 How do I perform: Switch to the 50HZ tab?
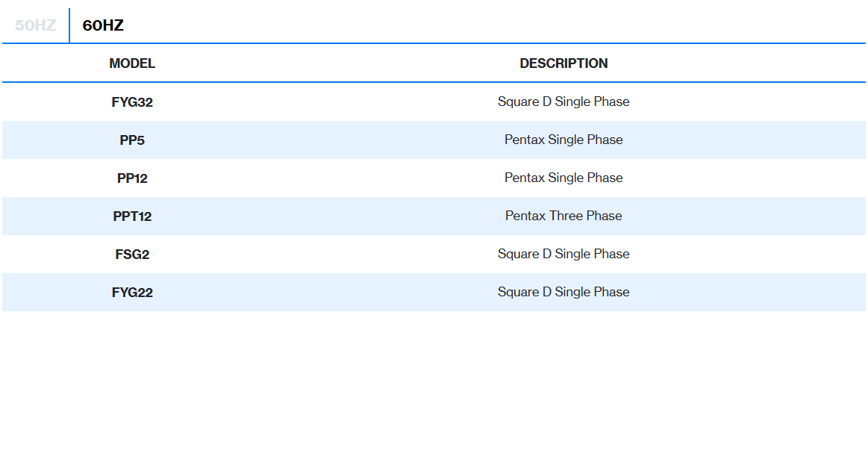pos(35,25)
